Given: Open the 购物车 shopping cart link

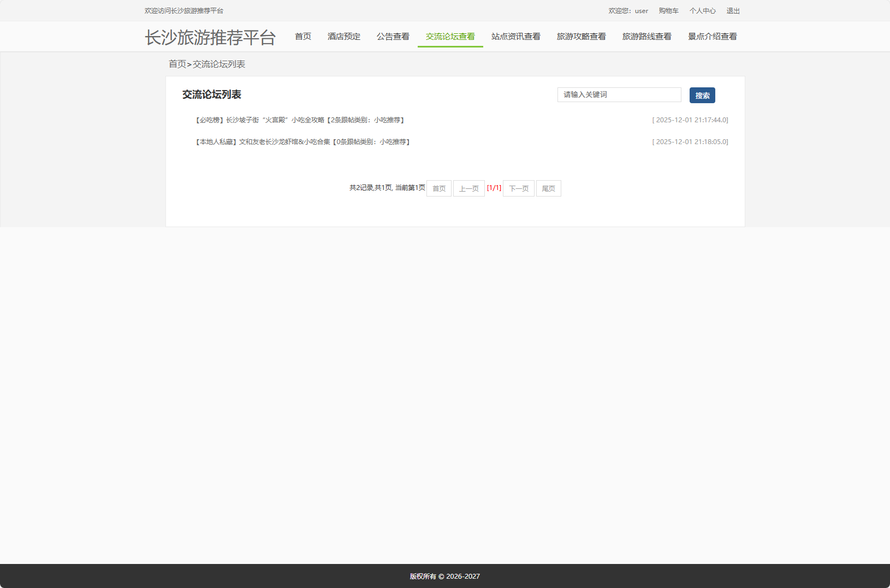Looking at the screenshot, I should [668, 10].
